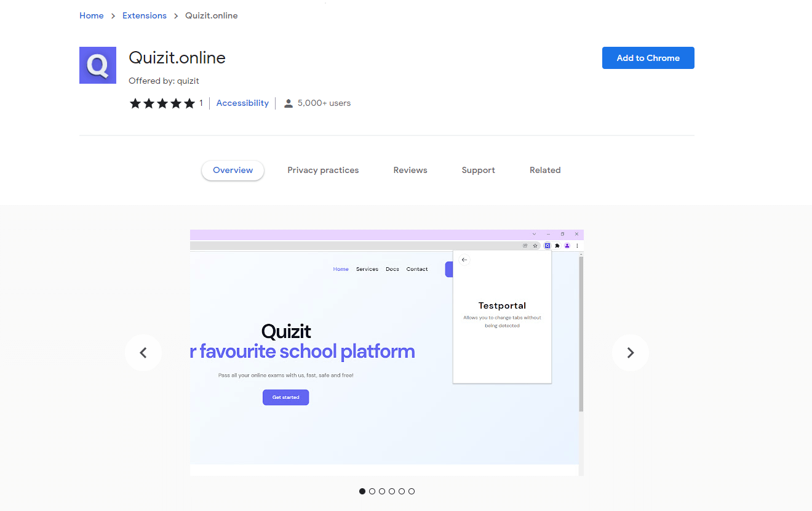Screen dimensions: 812x511
Task: Select the first carousel dot
Action: (362, 491)
